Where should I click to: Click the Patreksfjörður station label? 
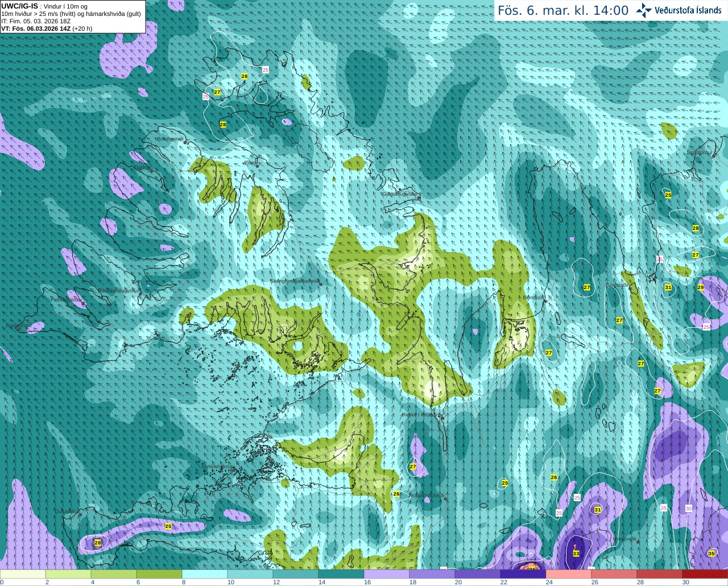[x=67, y=299]
